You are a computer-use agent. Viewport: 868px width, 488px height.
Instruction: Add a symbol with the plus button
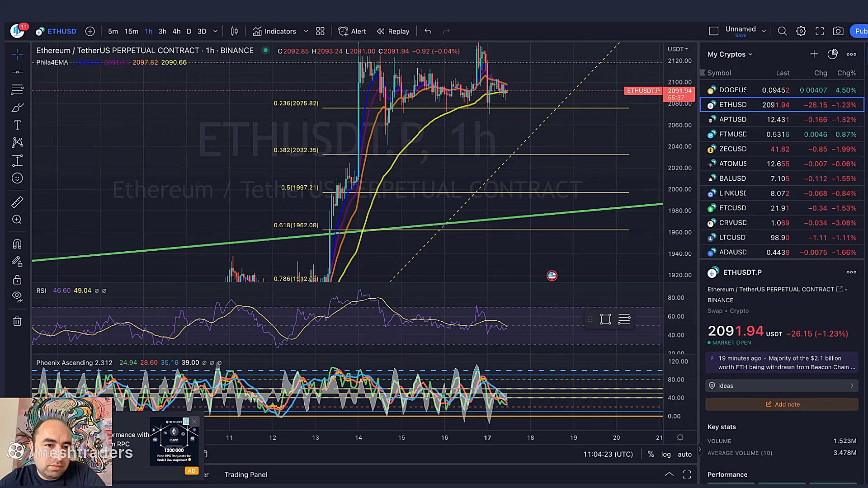[90, 31]
